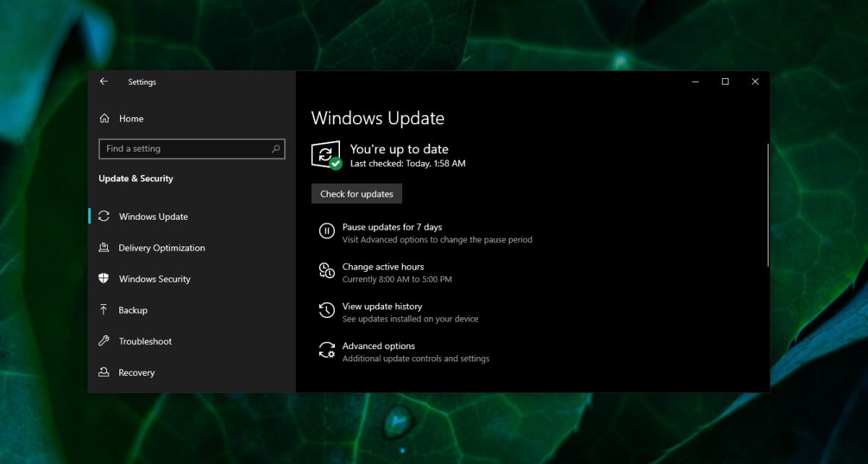
Task: Open View update history
Action: [382, 306]
